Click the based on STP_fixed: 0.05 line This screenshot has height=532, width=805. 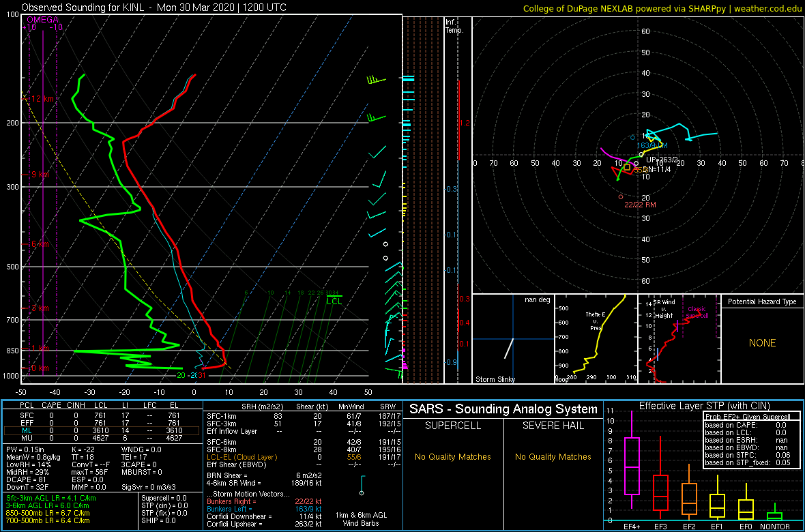coord(746,462)
